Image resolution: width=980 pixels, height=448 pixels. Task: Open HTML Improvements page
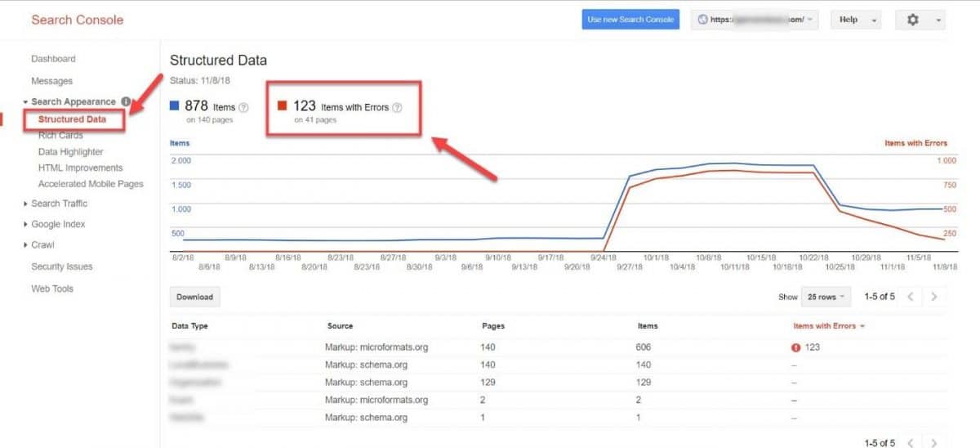coord(80,168)
